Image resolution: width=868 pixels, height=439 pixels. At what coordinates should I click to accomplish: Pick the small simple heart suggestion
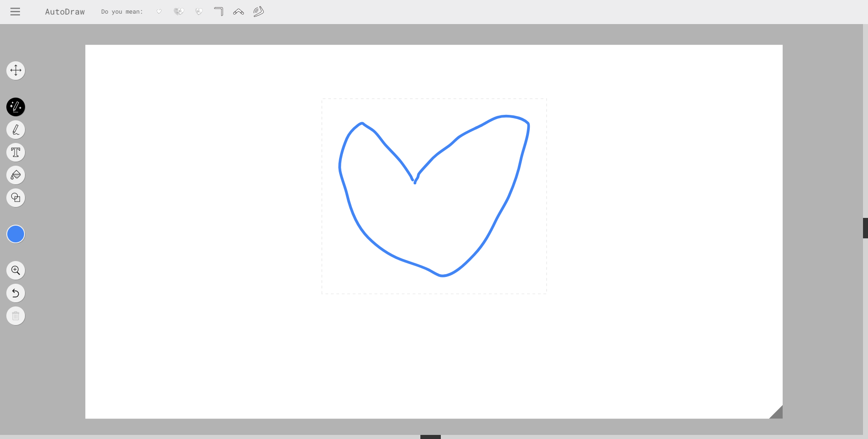coord(159,12)
